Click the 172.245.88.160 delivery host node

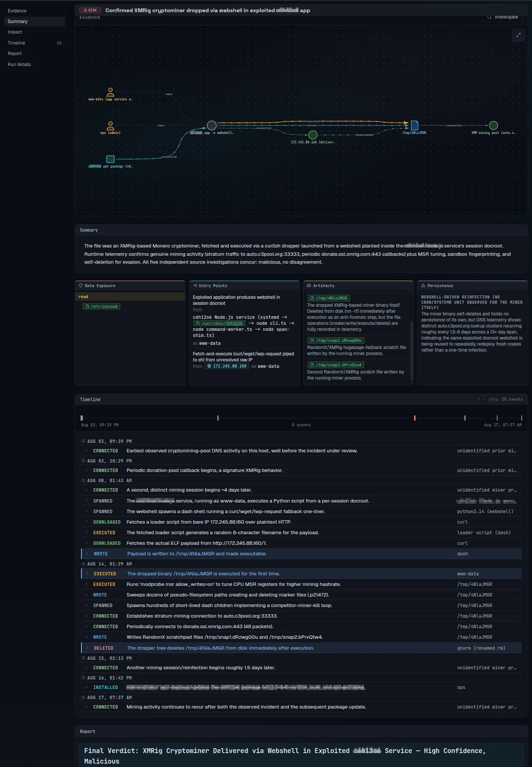[313, 135]
